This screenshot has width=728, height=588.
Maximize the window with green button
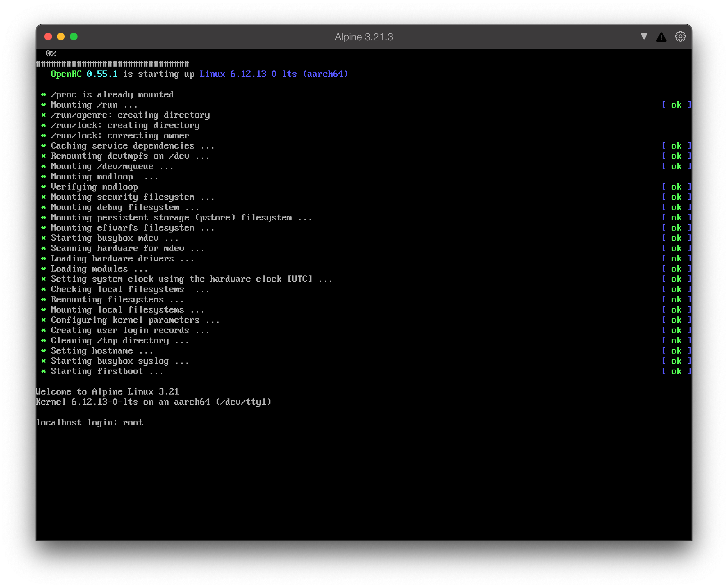point(74,37)
